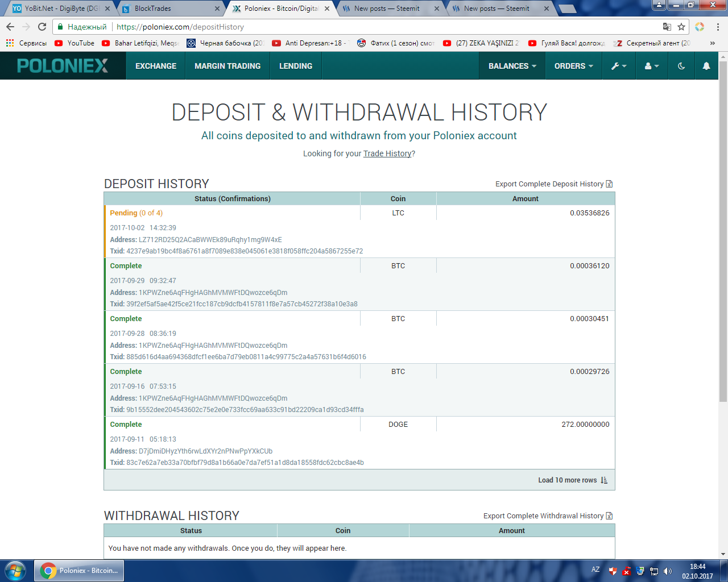Open Chrome three-dot menu
Viewport: 728px width, 582px height.
click(718, 27)
